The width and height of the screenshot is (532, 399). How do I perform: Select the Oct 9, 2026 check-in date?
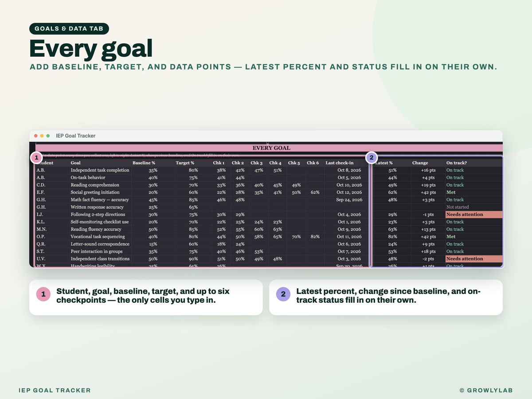point(349,229)
